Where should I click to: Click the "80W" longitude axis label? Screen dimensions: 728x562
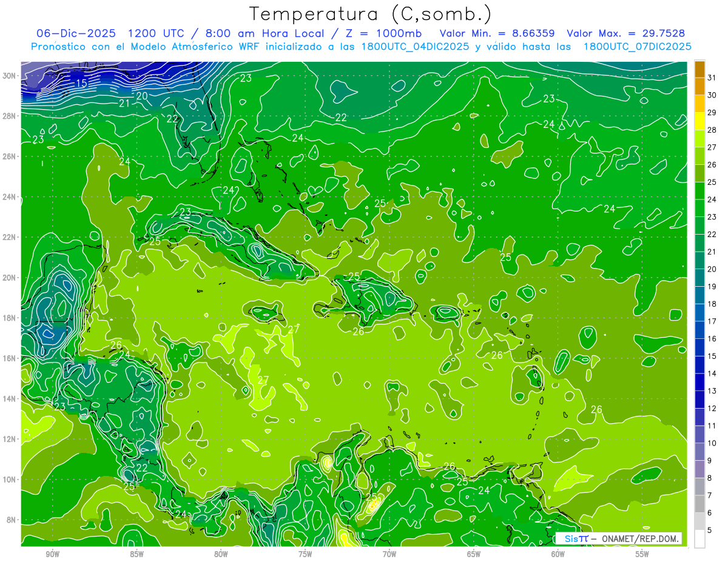coord(221,554)
